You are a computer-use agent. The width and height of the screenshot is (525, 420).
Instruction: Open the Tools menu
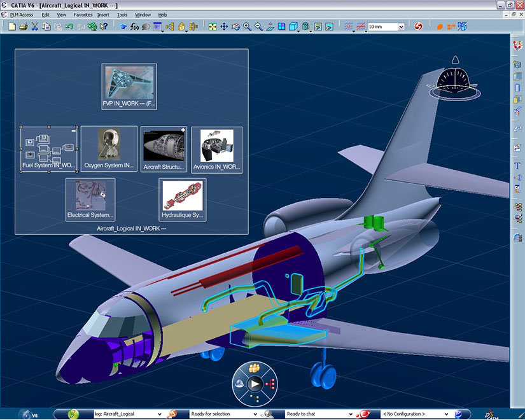[x=122, y=15]
